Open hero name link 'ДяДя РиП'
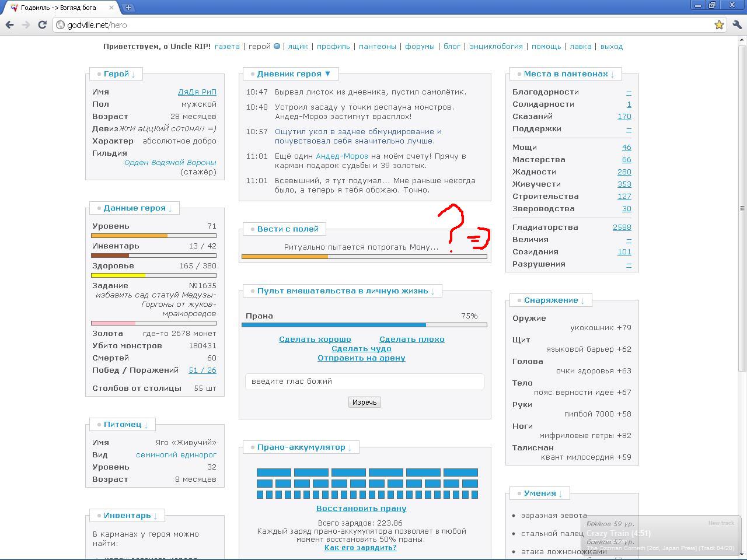 [x=197, y=92]
